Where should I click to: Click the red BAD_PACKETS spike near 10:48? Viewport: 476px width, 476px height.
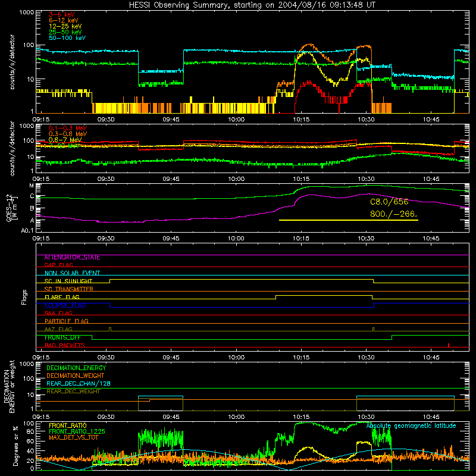[449, 345]
